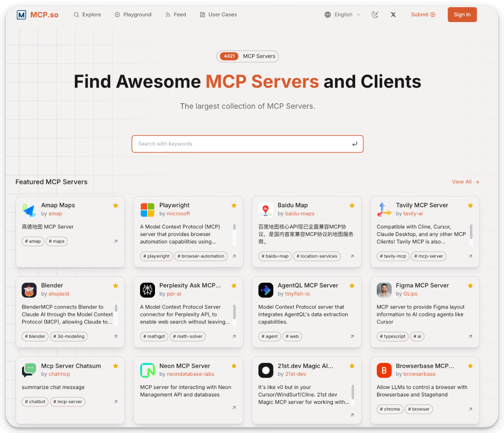This screenshot has width=504, height=433.
Task: Focus the Search with keywords field
Action: pyautogui.click(x=240, y=144)
